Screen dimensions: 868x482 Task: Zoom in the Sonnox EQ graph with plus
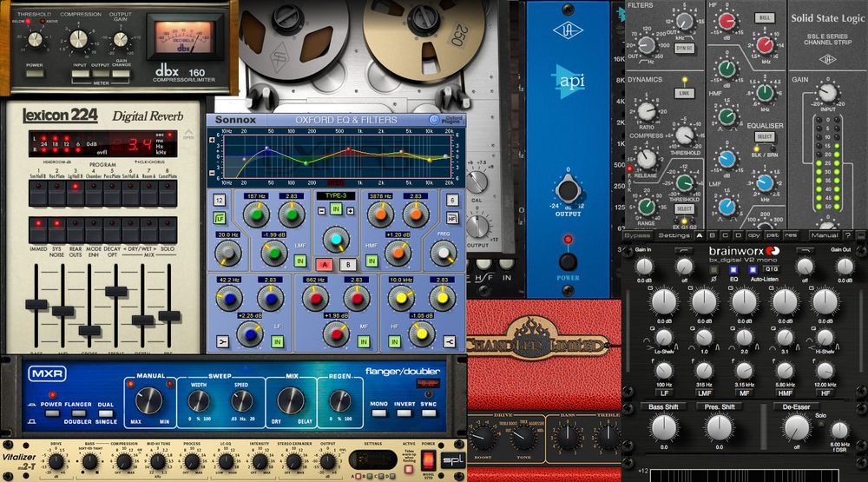tap(212, 140)
